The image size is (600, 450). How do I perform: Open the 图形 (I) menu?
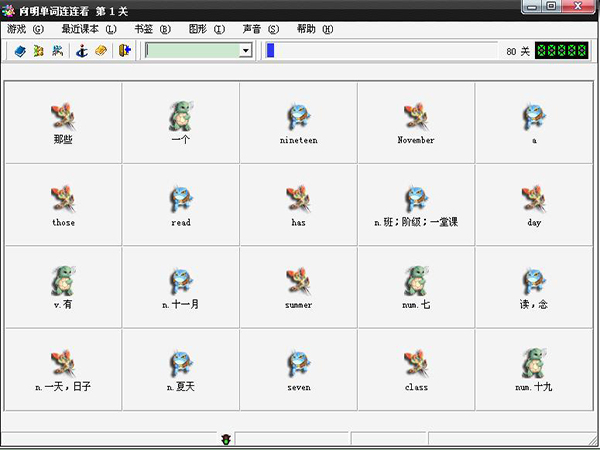[x=207, y=29]
